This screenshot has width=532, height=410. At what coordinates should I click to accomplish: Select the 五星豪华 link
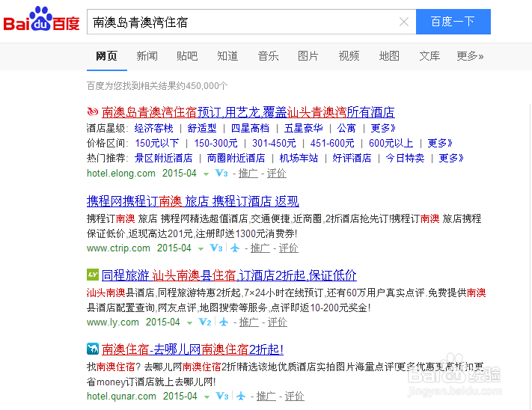pyautogui.click(x=303, y=128)
